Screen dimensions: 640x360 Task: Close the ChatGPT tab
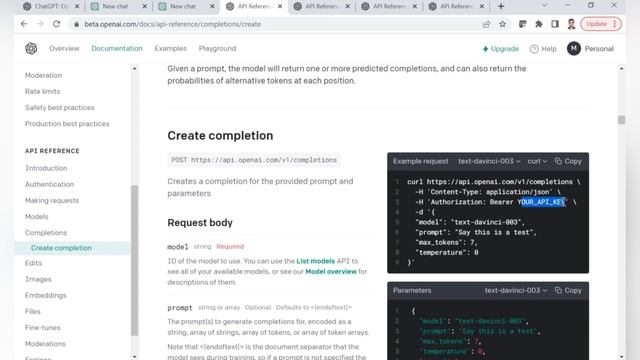point(77,6)
